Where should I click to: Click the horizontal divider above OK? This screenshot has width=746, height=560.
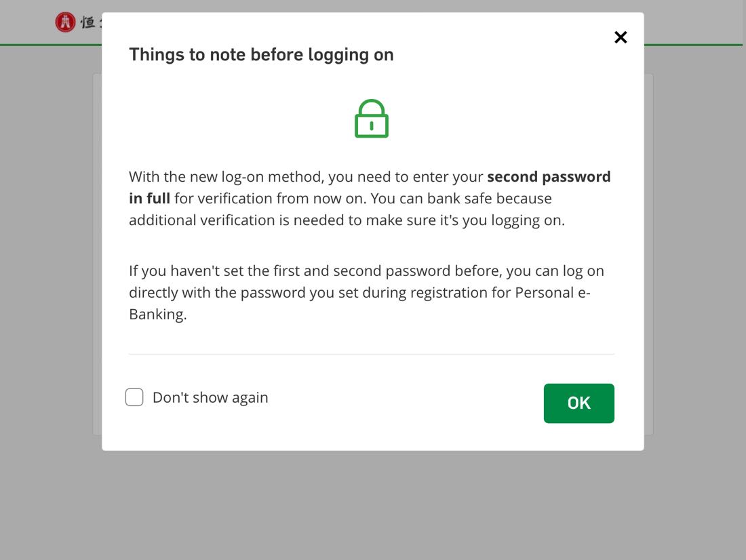(371, 354)
